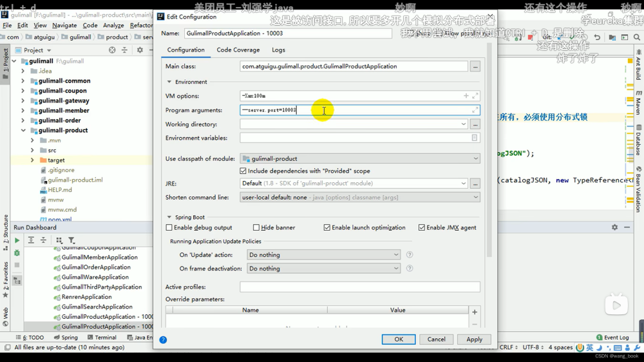The image size is (644, 362).
Task: Open JRE dropdown
Action: pos(463,184)
